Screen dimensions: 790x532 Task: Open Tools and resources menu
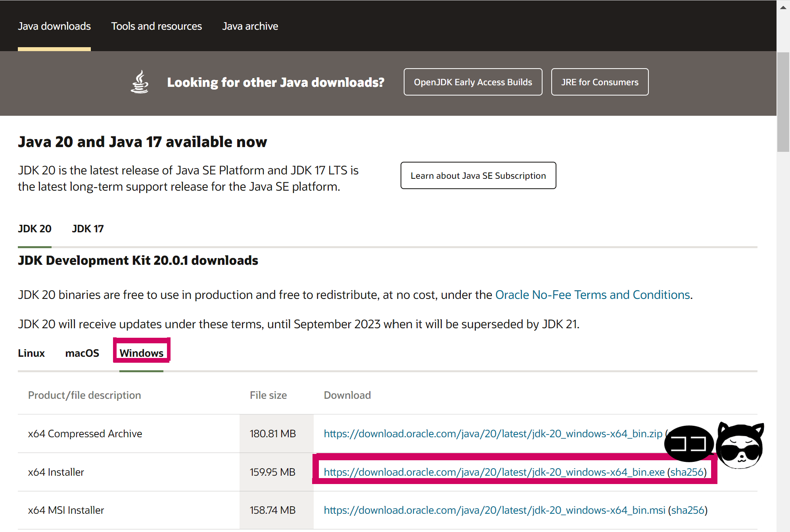coord(156,26)
